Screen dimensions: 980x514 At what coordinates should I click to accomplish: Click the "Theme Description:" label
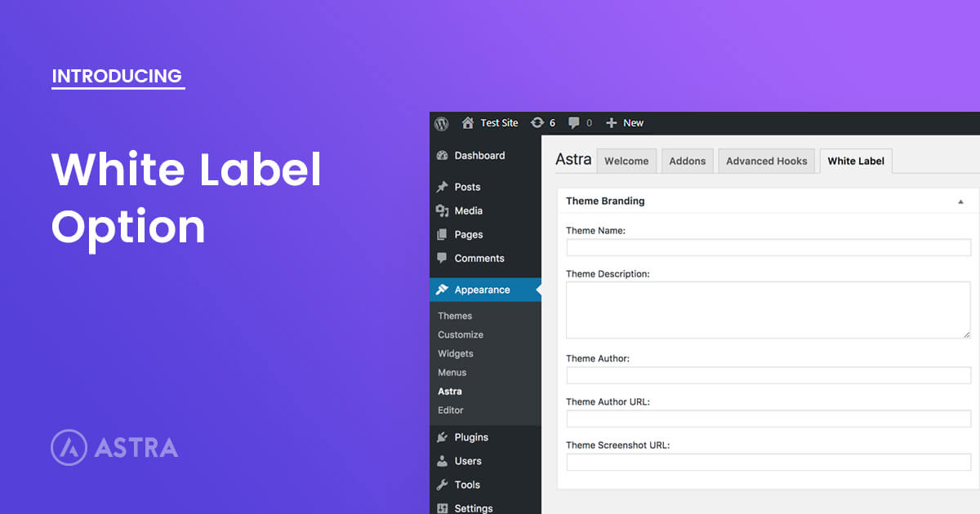click(608, 274)
